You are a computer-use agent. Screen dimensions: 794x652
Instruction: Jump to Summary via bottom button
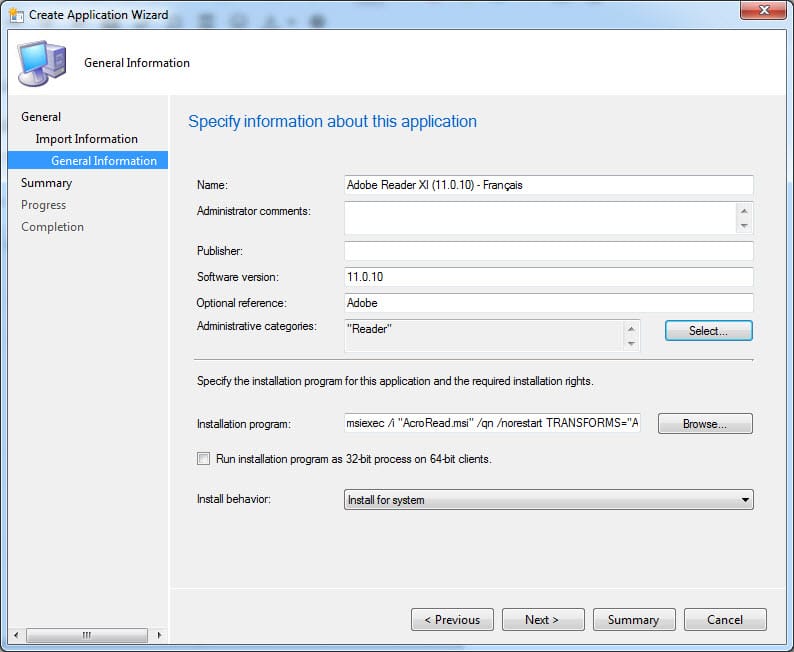coord(634,620)
